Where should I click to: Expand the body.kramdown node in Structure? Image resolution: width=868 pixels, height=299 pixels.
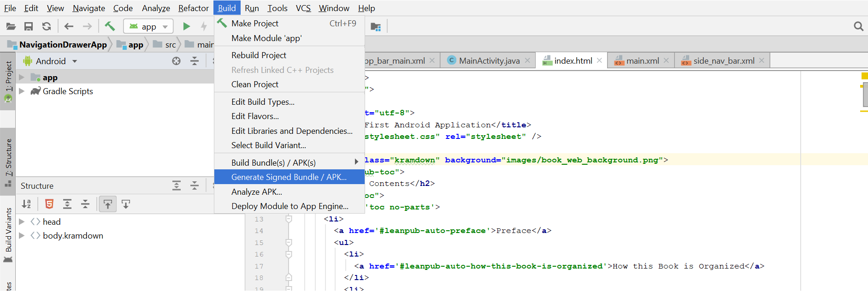pyautogui.click(x=21, y=236)
